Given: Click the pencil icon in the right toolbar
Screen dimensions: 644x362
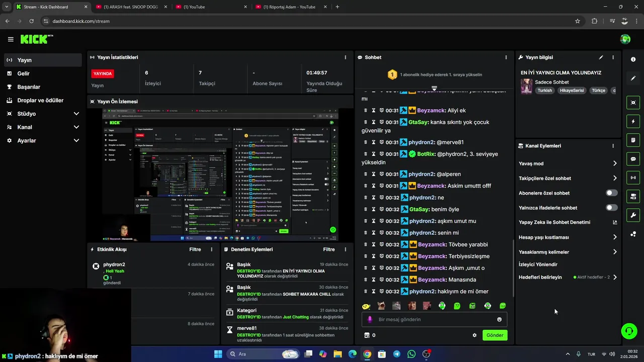Looking at the screenshot, I should (x=633, y=78).
